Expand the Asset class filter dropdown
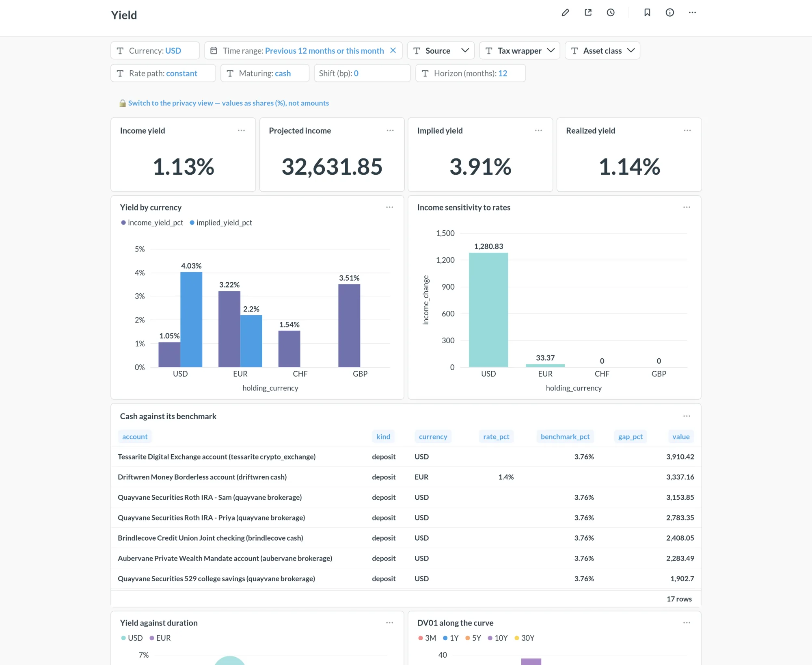 click(603, 50)
